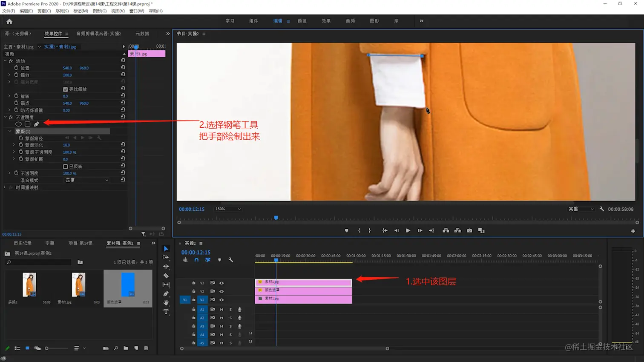Toggle V1 track output eye
Screen dimensions: 644x362
tap(221, 300)
